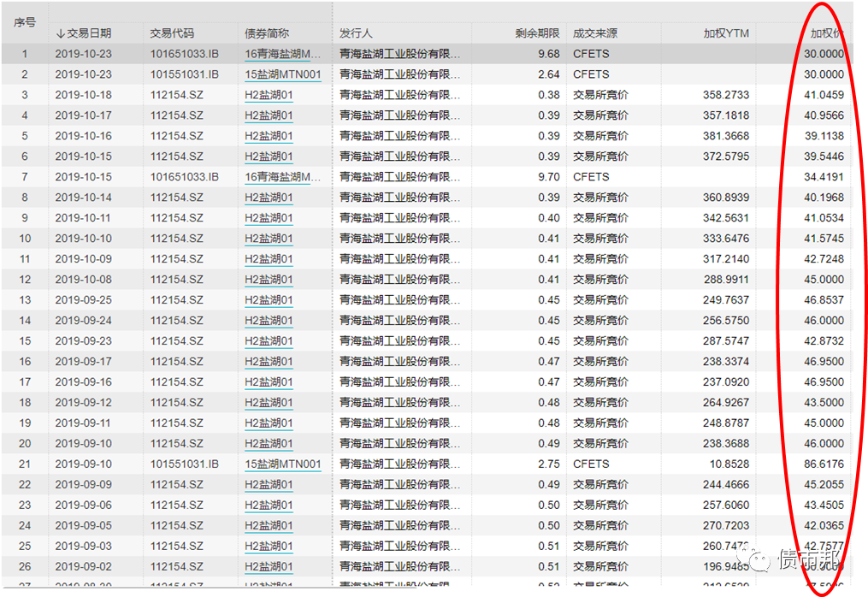
Task: Sort by the 剩余期限 column header
Action: pyautogui.click(x=537, y=33)
